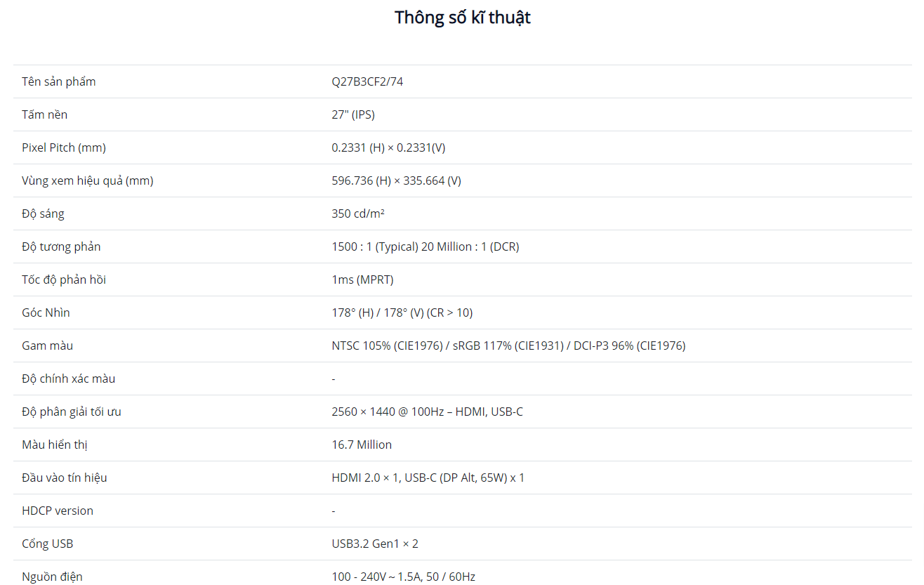
Task: Click the 'Góc Nhìn' row label
Action: coord(46,313)
